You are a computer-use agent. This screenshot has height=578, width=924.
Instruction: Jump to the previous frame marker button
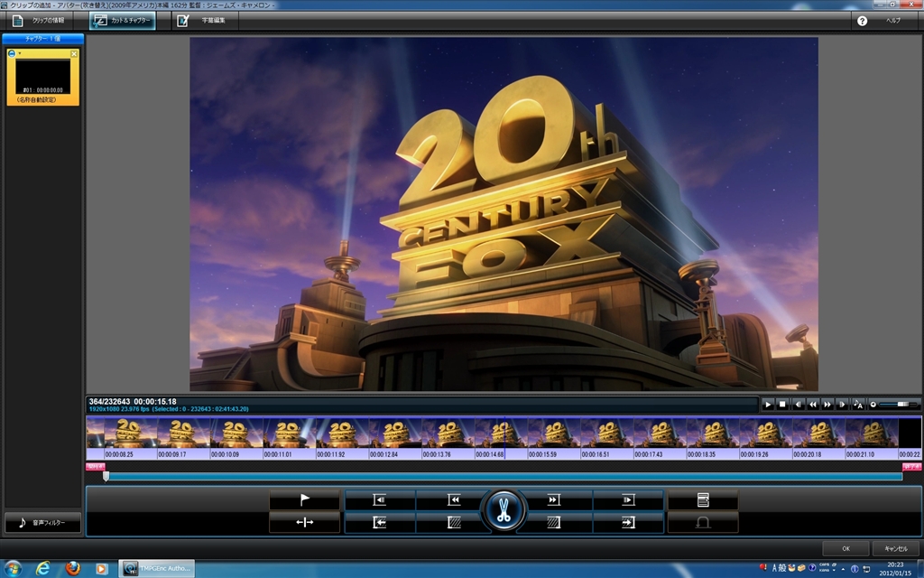380,500
